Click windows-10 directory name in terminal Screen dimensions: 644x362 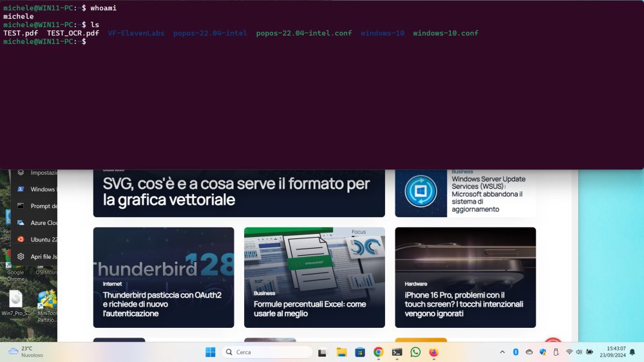pyautogui.click(x=383, y=33)
